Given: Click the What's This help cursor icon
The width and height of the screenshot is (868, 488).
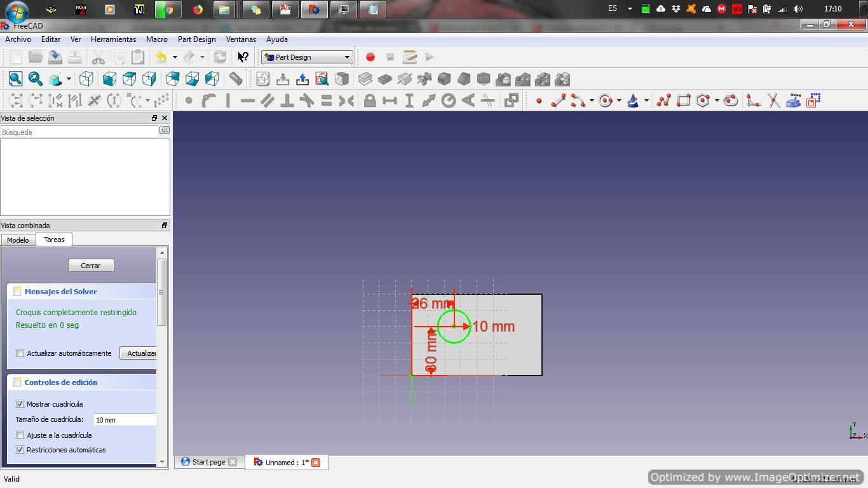Looking at the screenshot, I should click(243, 57).
